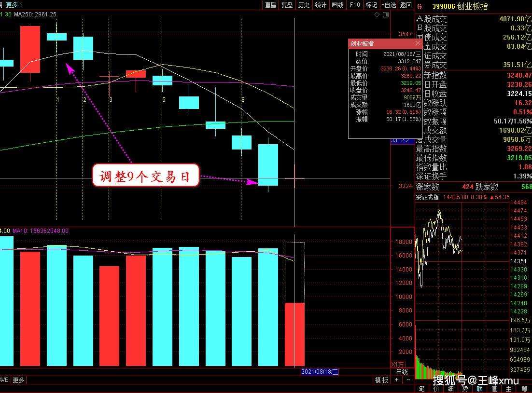
Task: Click the plus zoom button beside 模板
Action: pos(397,380)
